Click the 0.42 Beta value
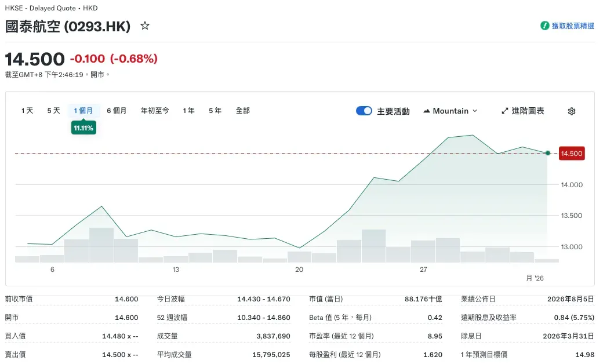This screenshot has width=603, height=364. (x=435, y=318)
